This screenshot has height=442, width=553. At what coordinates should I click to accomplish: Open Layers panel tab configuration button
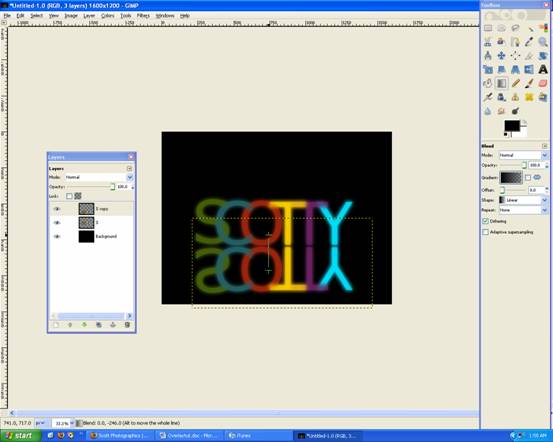pyautogui.click(x=129, y=169)
